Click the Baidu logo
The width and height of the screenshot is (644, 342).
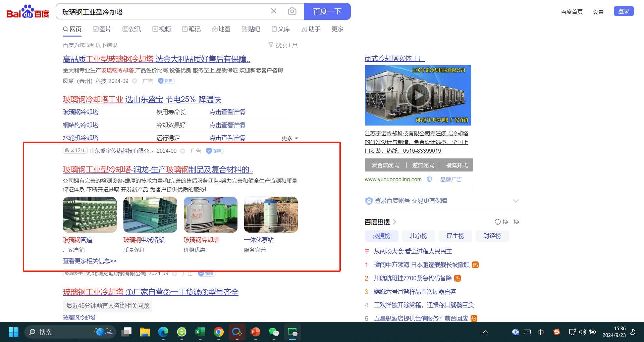click(28, 12)
